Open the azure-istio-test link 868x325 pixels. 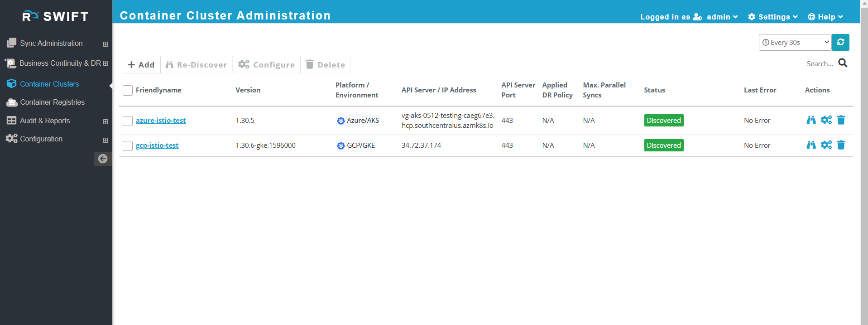point(161,120)
